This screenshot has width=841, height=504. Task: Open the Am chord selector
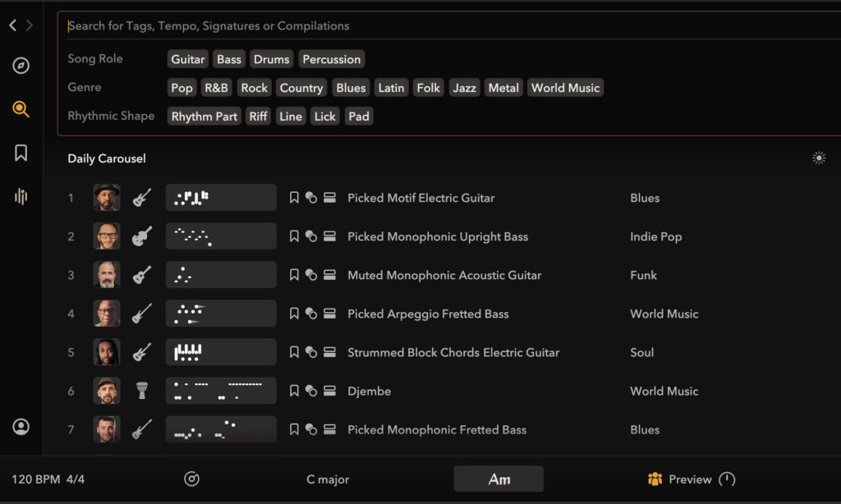click(499, 479)
